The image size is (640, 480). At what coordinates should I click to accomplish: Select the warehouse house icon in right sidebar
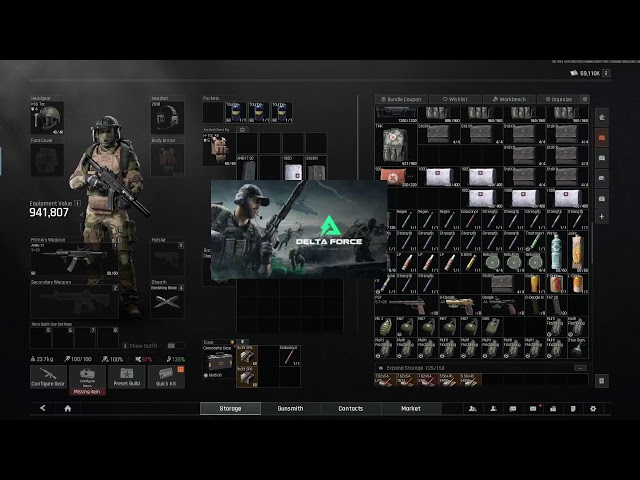point(602,118)
